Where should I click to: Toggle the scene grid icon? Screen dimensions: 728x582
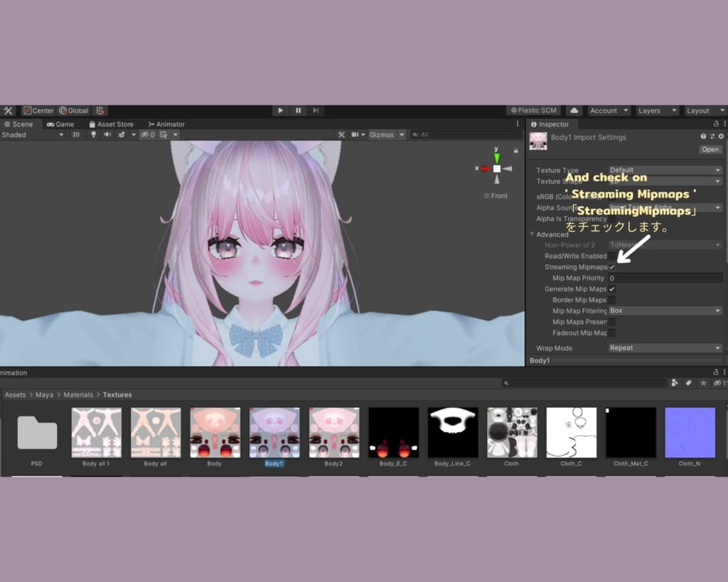coord(164,134)
